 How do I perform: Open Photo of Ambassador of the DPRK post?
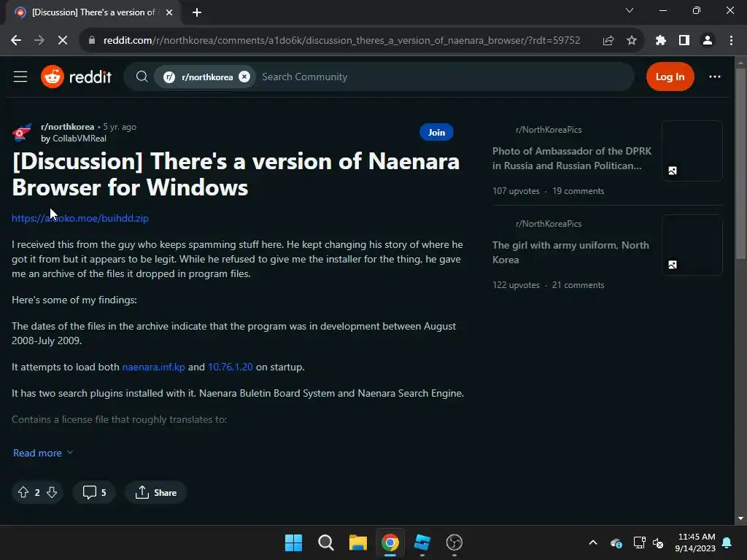[572, 158]
